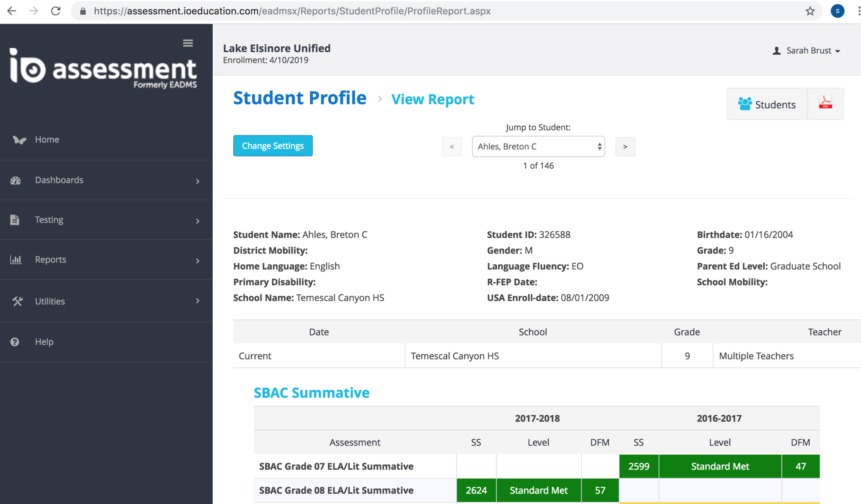Reload the page in browser
This screenshot has width=861, height=504.
click(55, 11)
